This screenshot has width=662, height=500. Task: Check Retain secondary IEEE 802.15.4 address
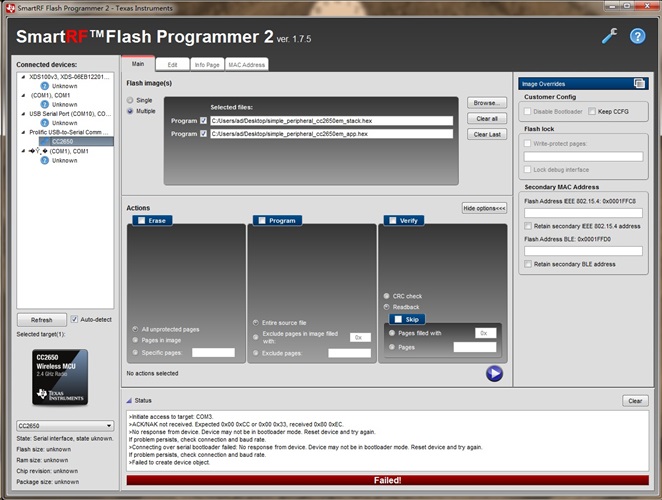(x=528, y=226)
